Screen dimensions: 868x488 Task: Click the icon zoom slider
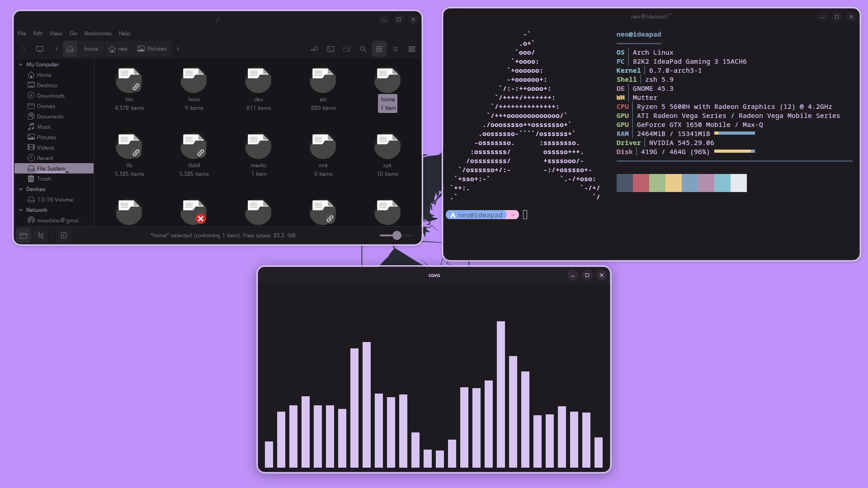click(396, 235)
